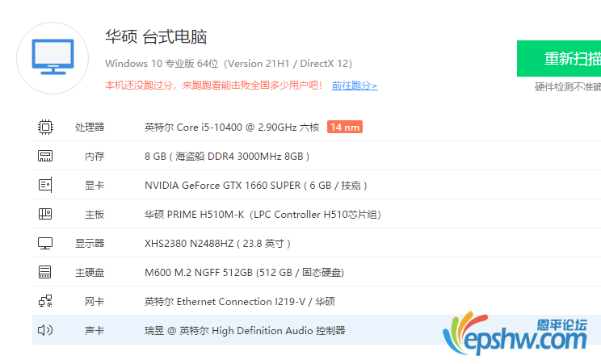The width and height of the screenshot is (601, 364).
Task: Select the 网卡 label
Action: point(95,302)
